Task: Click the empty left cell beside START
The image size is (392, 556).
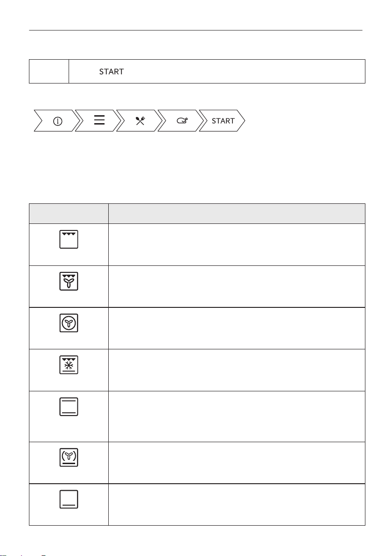Action: (49, 71)
